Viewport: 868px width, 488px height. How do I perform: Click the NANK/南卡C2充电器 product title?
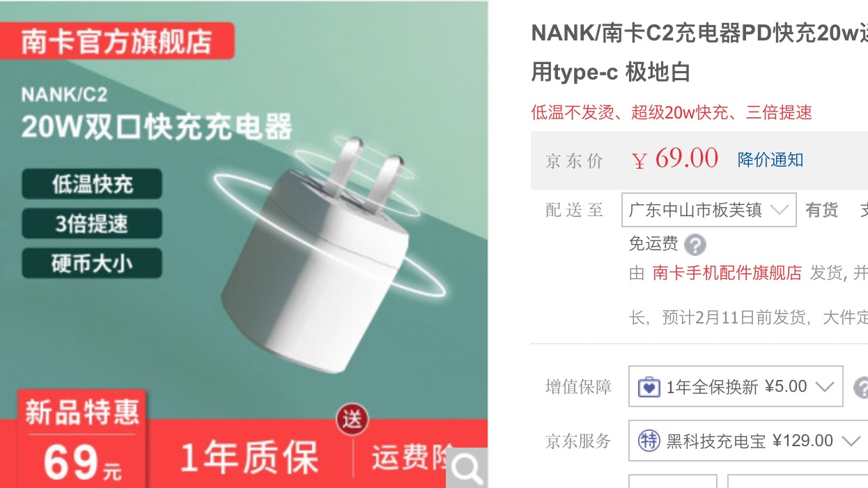pos(699,52)
